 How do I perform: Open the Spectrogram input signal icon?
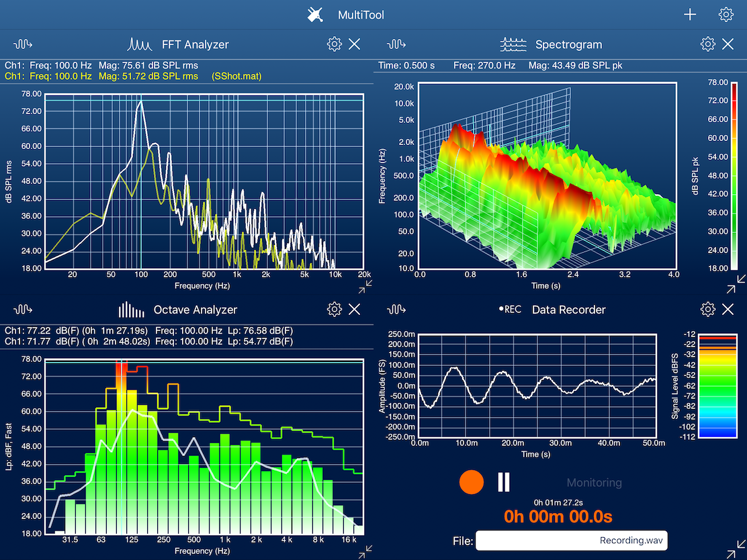pos(396,44)
